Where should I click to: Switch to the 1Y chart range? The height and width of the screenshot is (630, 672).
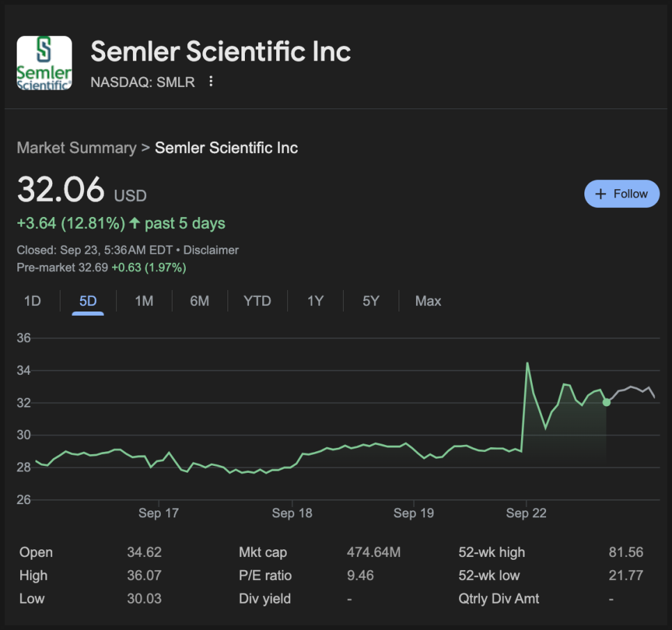click(315, 301)
